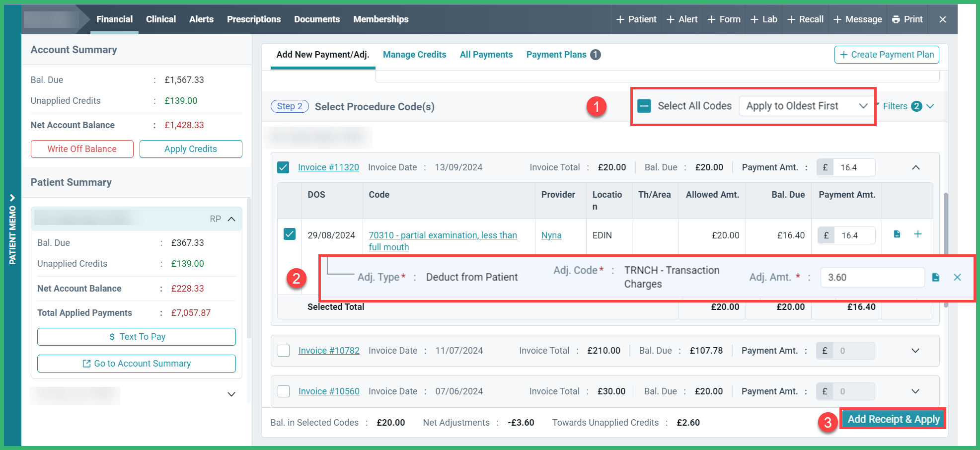The height and width of the screenshot is (450, 980).
Task: Click Apply Credits button
Action: pos(191,149)
